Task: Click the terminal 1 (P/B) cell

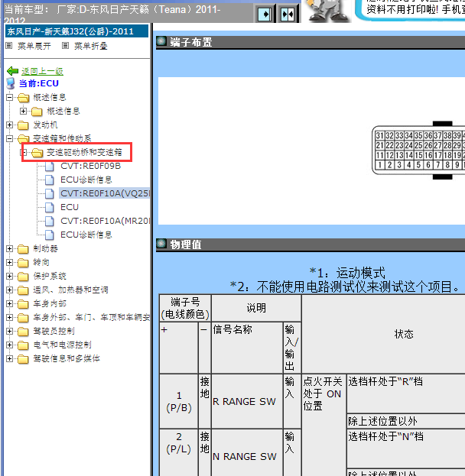Action: (x=179, y=401)
